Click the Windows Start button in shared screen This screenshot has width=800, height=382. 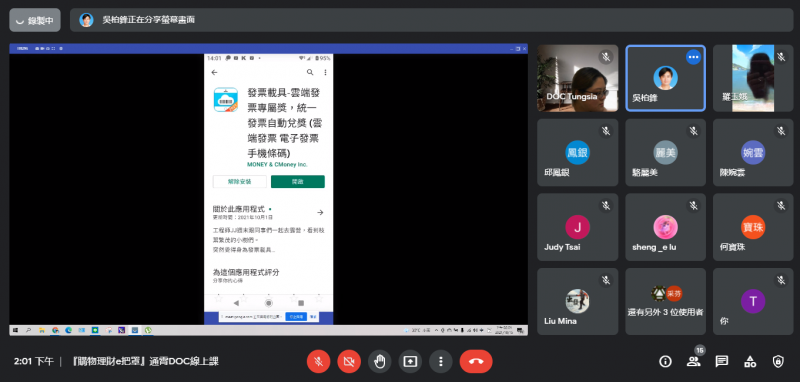pyautogui.click(x=15, y=330)
